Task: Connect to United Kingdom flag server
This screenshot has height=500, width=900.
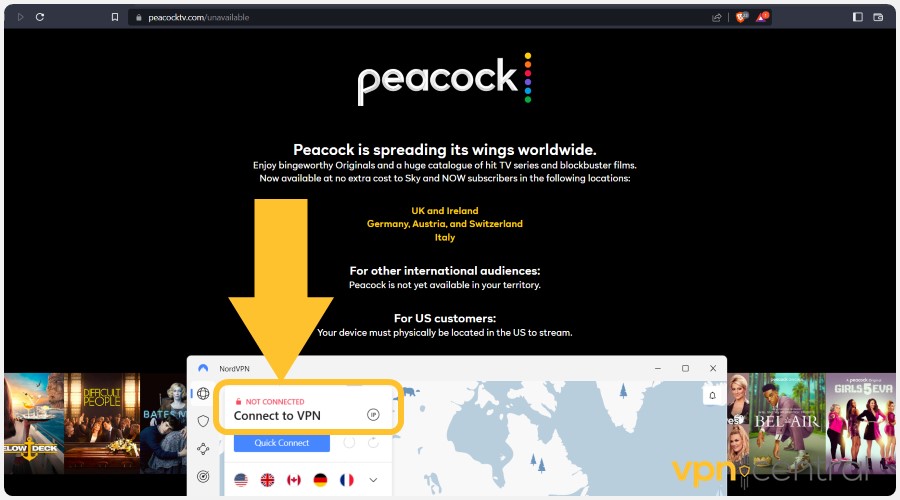Action: [x=267, y=480]
